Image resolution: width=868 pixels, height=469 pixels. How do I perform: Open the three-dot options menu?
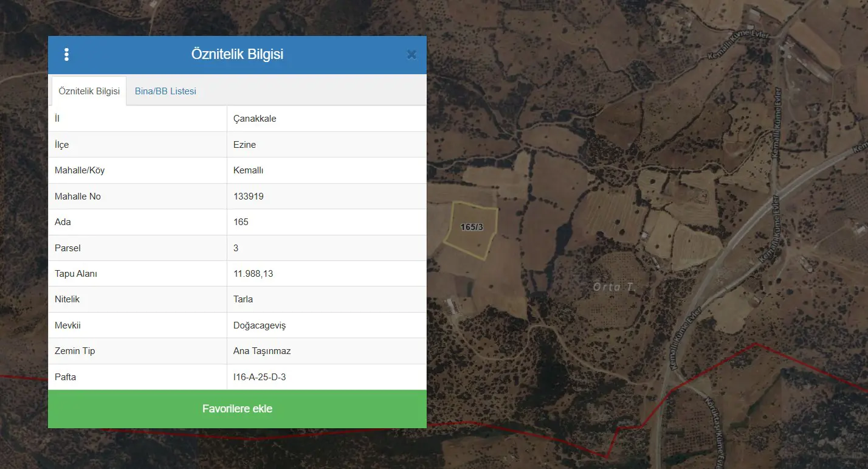tap(66, 55)
